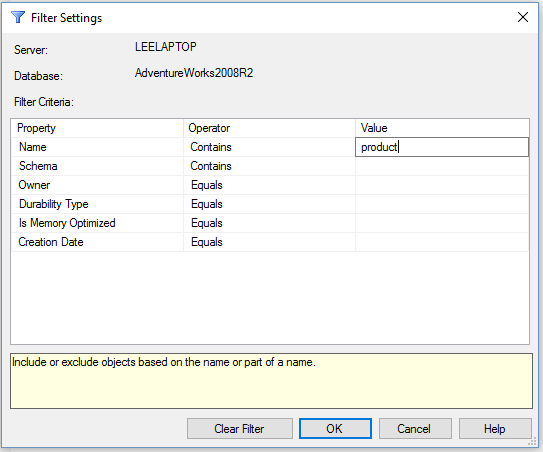Click the Schema value cell
Image resolution: width=543 pixels, height=452 pixels.
point(442,166)
